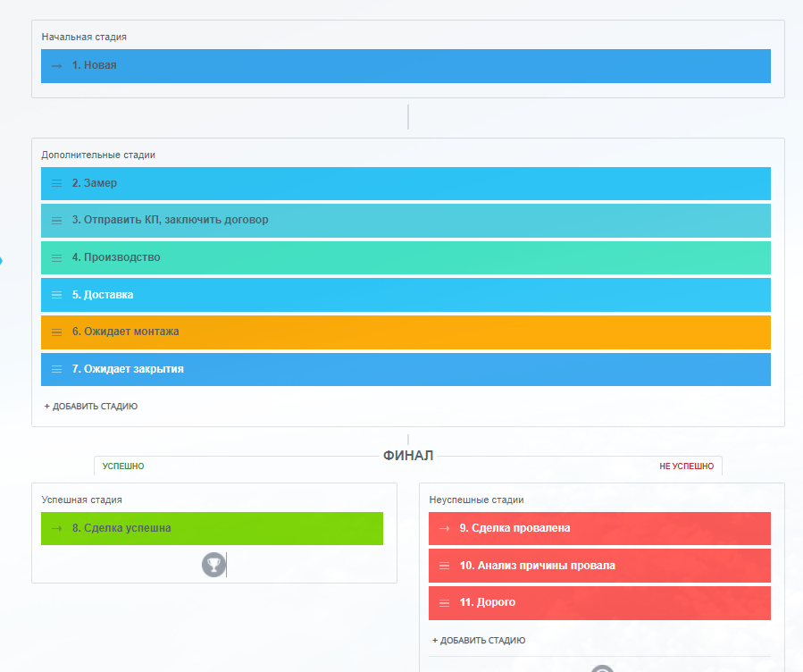Click the drag handle icon of 4. Производство
This screenshot has width=803, height=672.
(57, 258)
